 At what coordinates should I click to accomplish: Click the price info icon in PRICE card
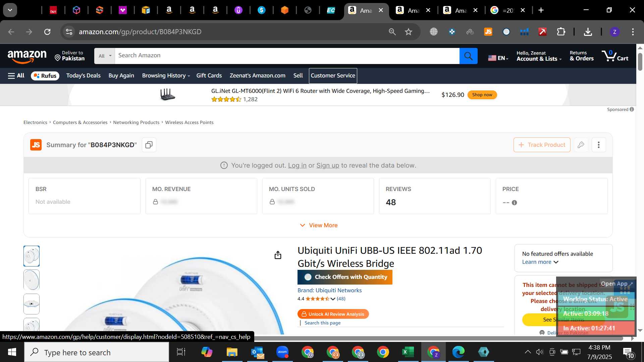(514, 202)
